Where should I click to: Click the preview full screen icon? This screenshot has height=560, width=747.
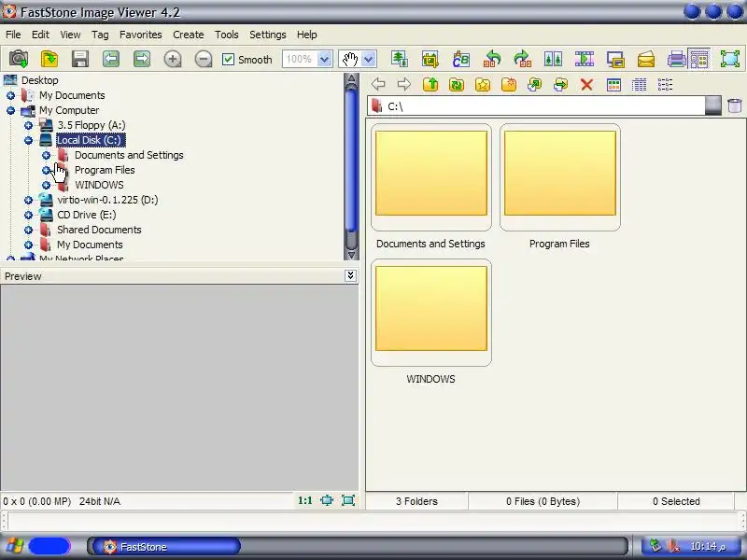(348, 500)
